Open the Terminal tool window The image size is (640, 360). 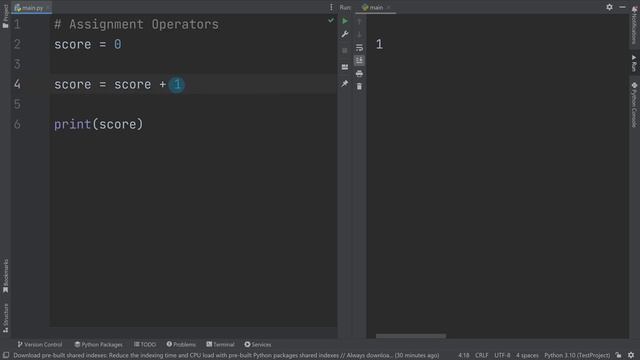pyautogui.click(x=220, y=345)
